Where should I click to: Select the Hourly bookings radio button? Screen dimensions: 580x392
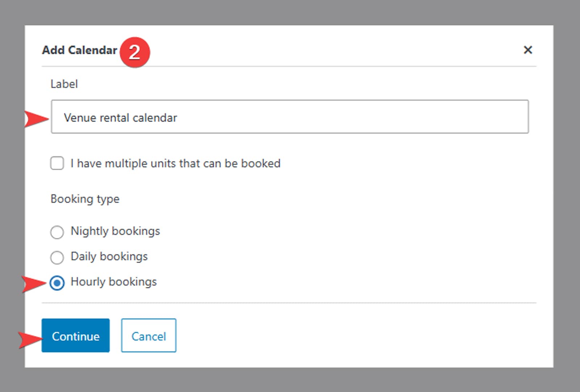tap(57, 283)
